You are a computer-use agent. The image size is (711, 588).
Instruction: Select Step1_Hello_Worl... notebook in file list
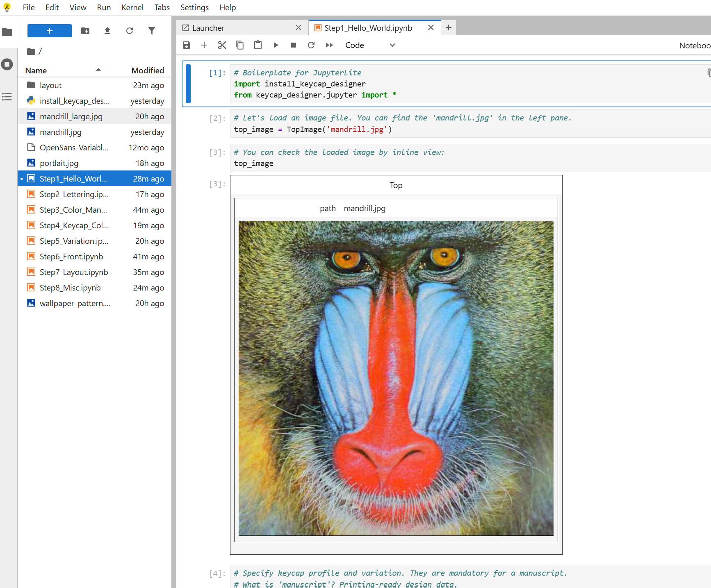coord(94,179)
